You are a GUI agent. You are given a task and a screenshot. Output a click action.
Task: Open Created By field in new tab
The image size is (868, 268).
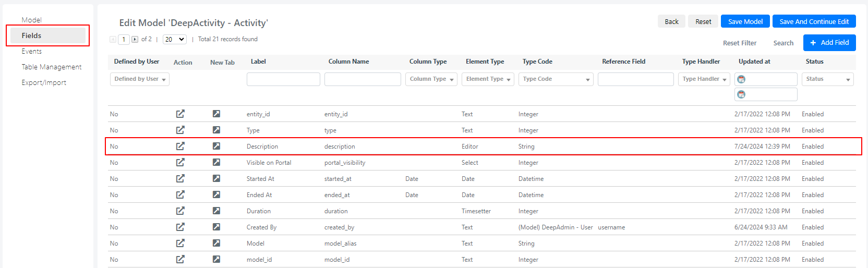point(216,227)
